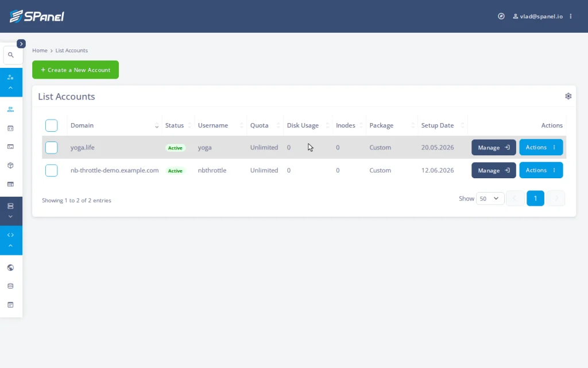The height and width of the screenshot is (368, 588).
Task: Toggle the select-all accounts checkbox
Action: pos(51,125)
